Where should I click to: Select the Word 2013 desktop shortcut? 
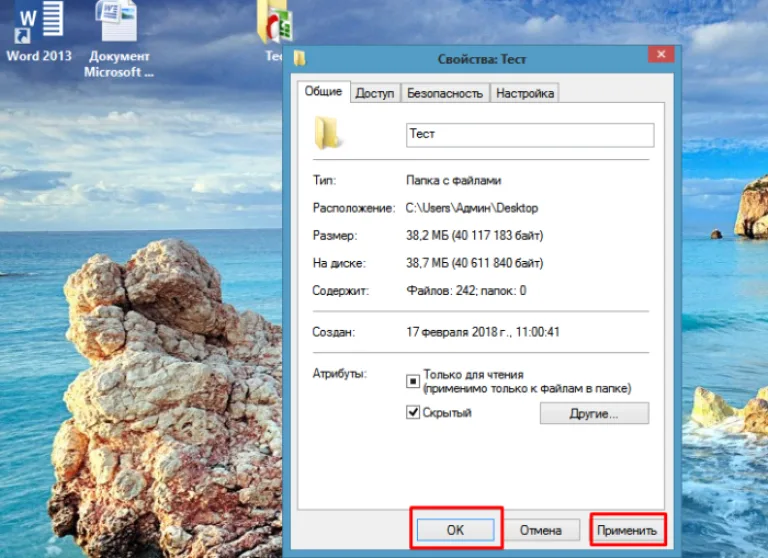38,32
